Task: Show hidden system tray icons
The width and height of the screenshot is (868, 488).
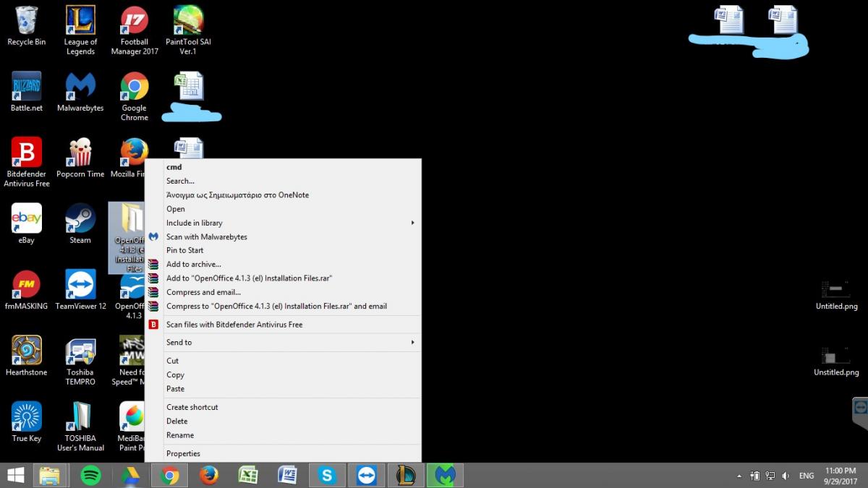Action: [739, 476]
